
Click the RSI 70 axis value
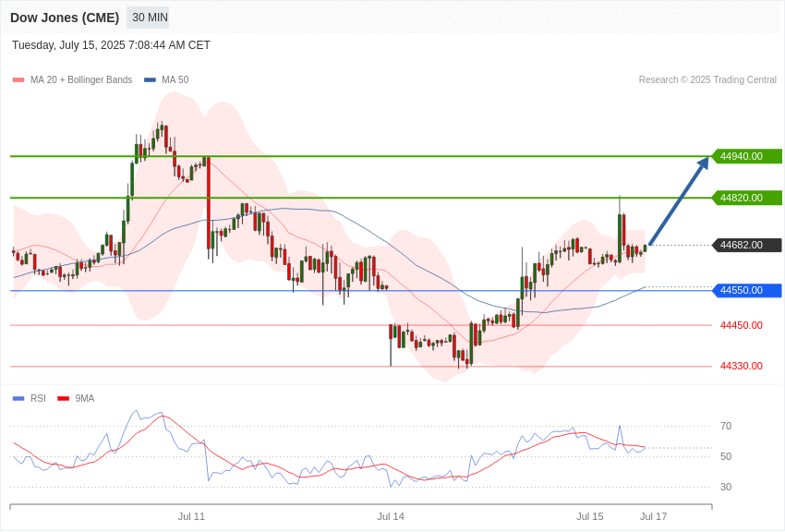(726, 426)
